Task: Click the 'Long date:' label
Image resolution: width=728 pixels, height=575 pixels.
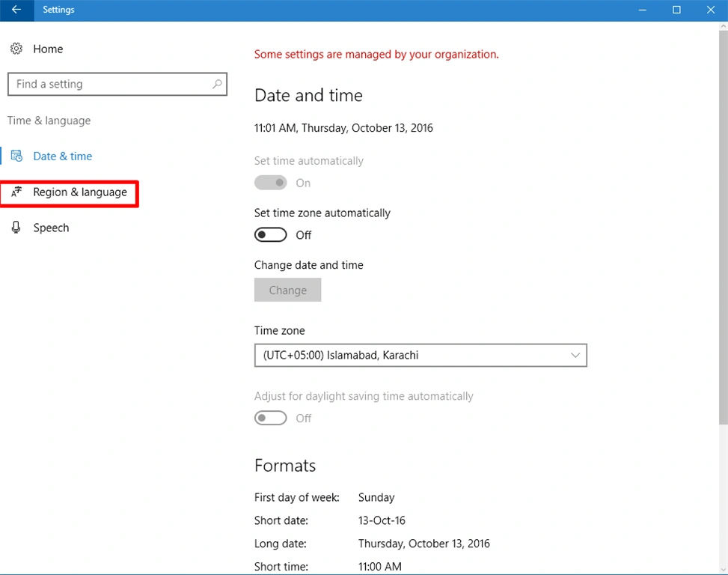Action: [x=281, y=544]
